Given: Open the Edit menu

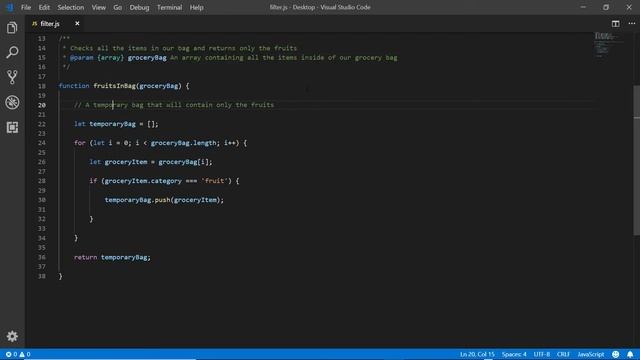Looking at the screenshot, I should (x=44, y=7).
